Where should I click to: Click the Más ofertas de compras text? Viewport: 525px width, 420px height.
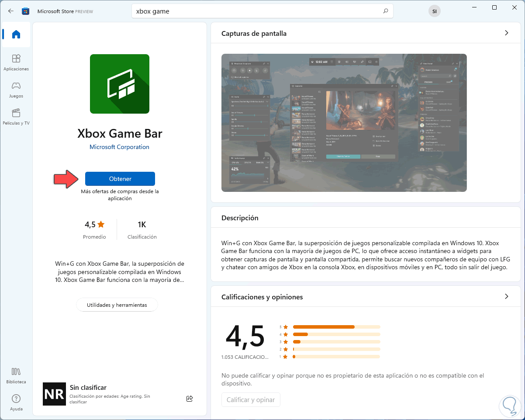(x=120, y=194)
